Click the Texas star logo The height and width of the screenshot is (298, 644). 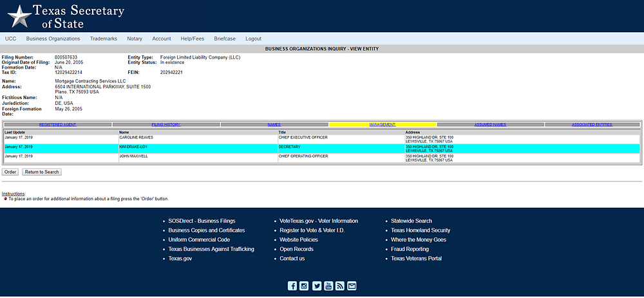pos(19,17)
